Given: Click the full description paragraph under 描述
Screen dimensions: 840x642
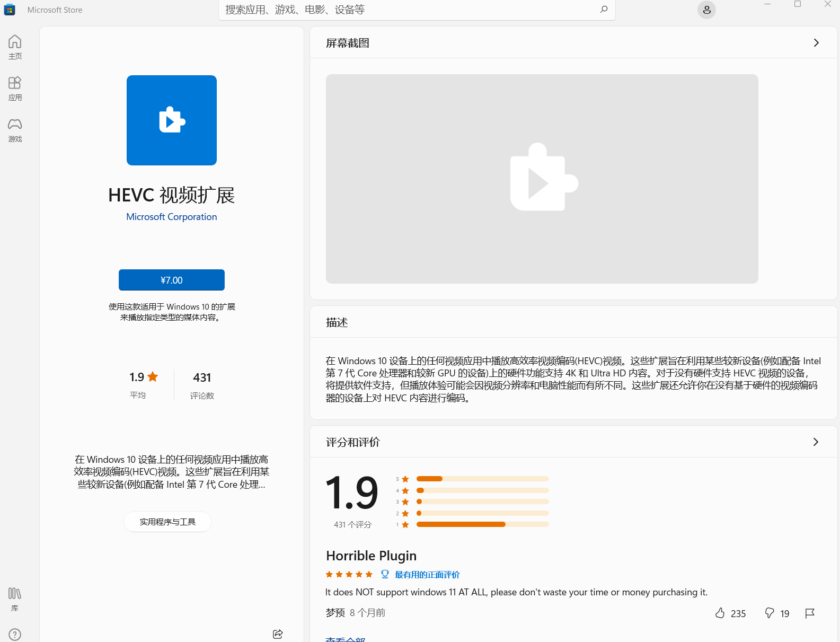Looking at the screenshot, I should click(x=573, y=379).
